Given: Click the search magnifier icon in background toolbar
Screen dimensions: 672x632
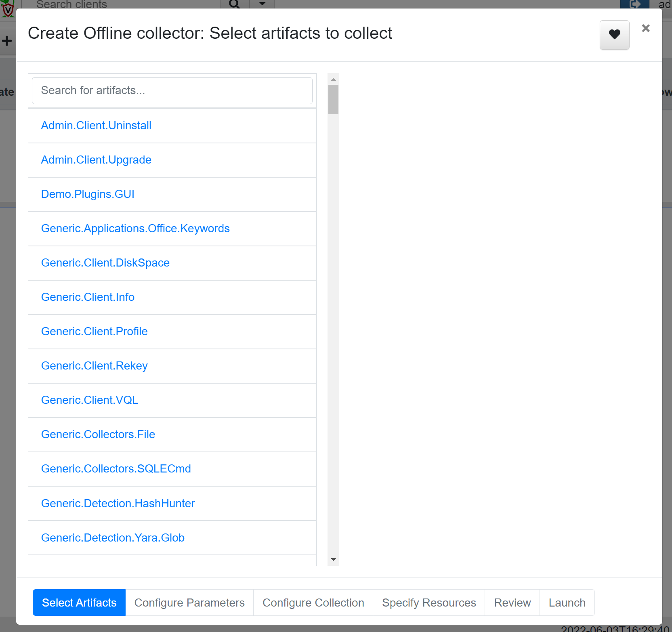Looking at the screenshot, I should click(x=234, y=4).
